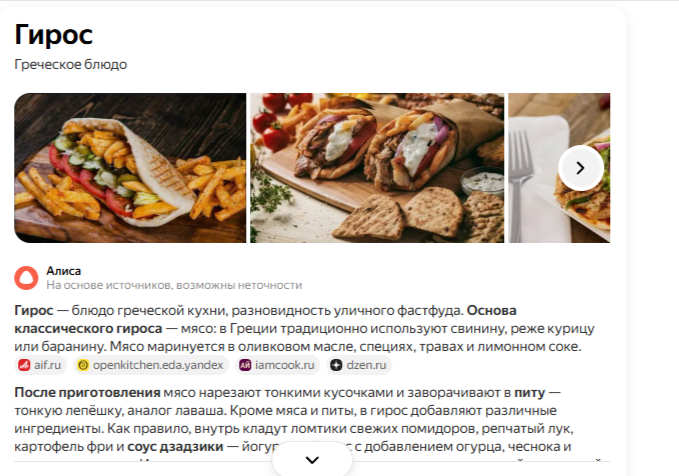
Task: Open the openkitchen.eda.yandex source link
Action: 151,365
